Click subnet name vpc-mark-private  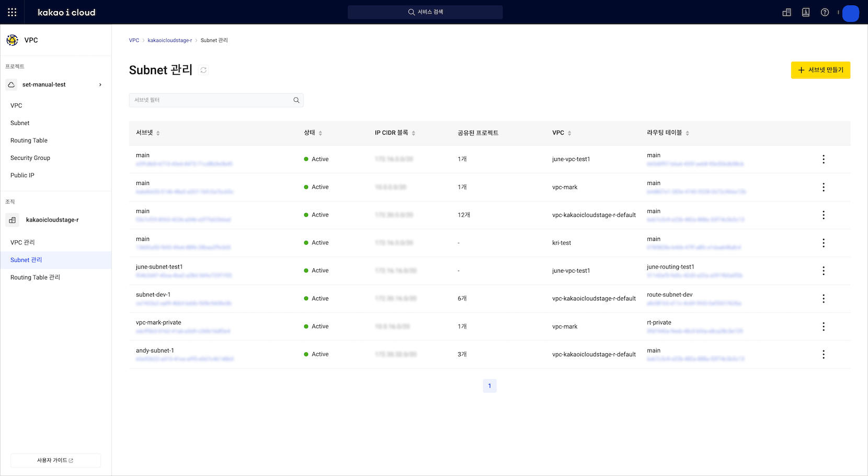[x=158, y=323]
